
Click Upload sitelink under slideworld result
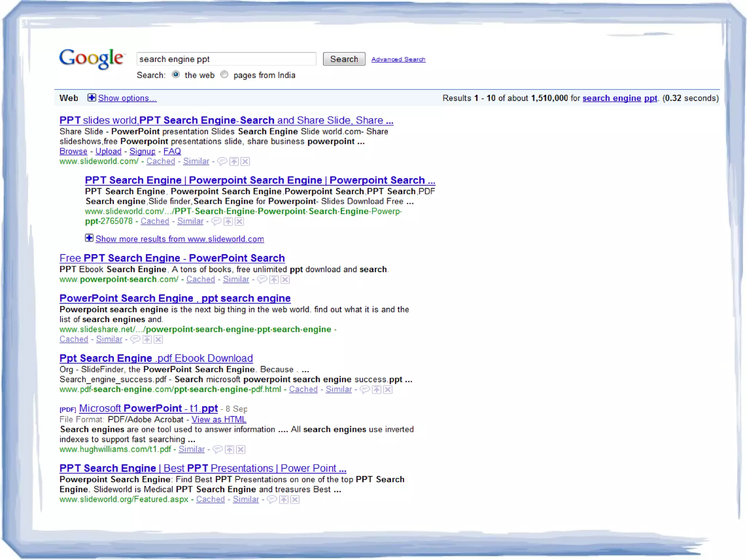click(108, 151)
